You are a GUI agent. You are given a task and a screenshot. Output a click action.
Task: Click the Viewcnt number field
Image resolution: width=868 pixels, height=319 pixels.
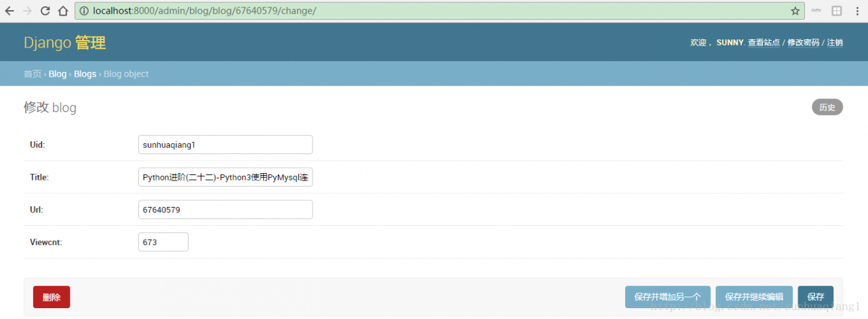coord(163,242)
